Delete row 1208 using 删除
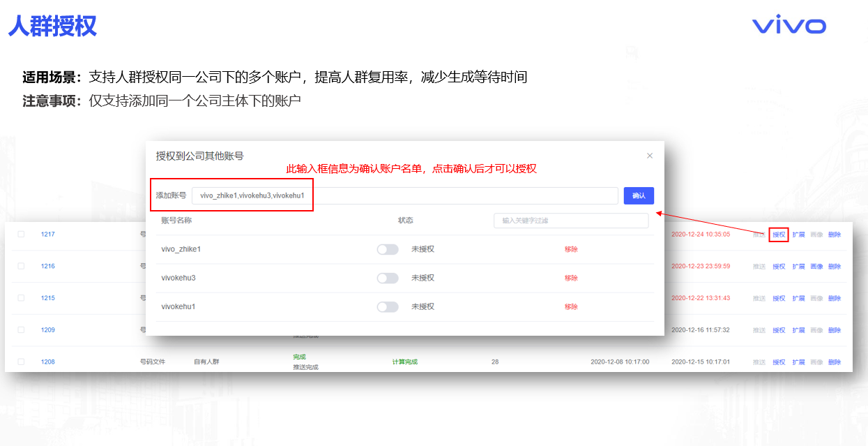This screenshot has width=868, height=446. [x=835, y=362]
